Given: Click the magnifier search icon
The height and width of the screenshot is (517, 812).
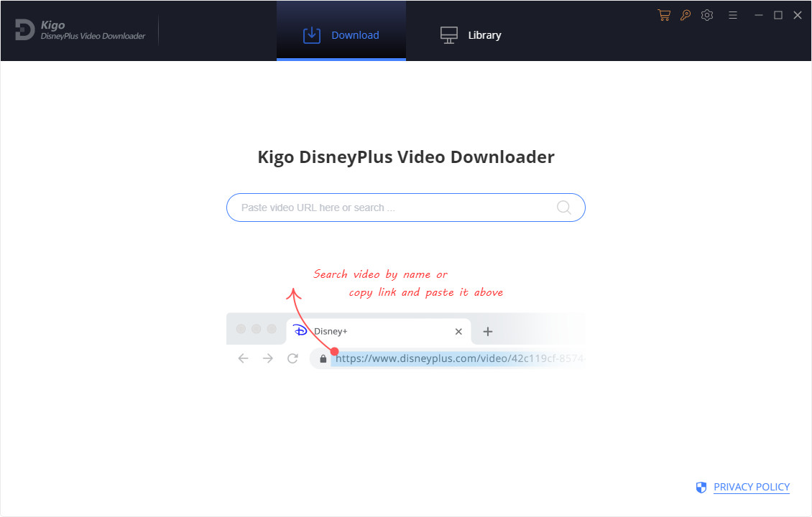Looking at the screenshot, I should click(x=564, y=208).
